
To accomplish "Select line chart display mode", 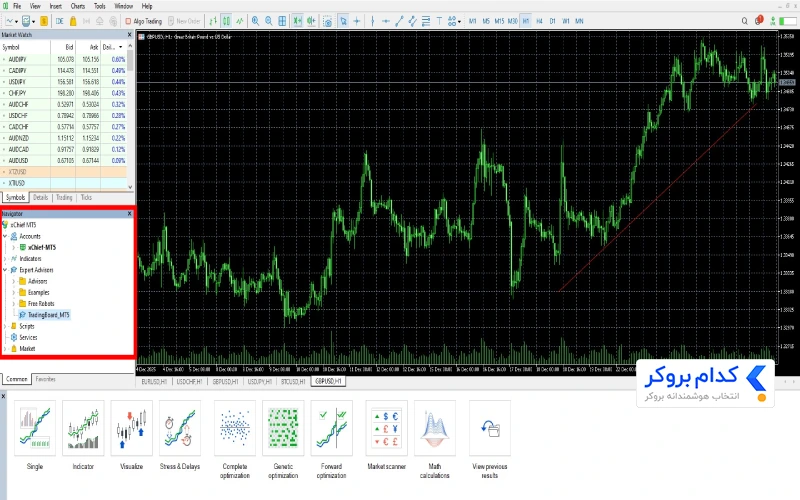I will coord(239,21).
